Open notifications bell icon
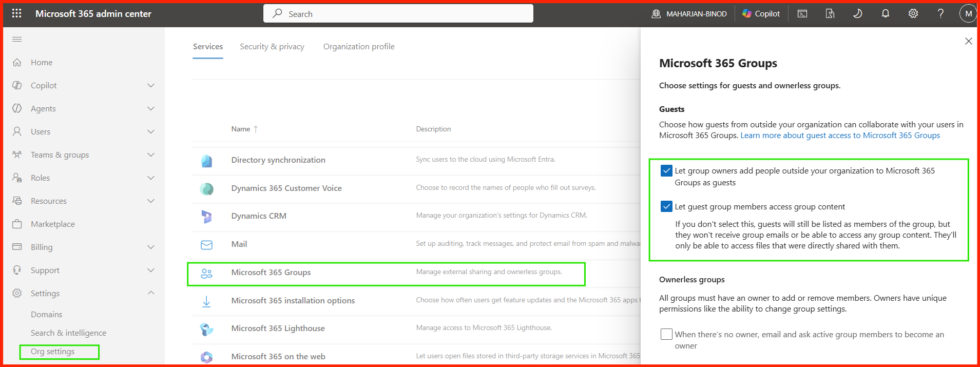Screen dimensions: 980x367 [x=886, y=14]
